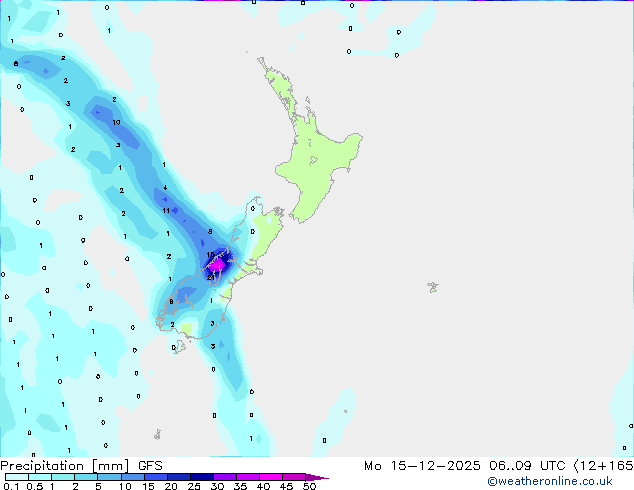
Task: Click the legend swatch between 5 and 10
Action: tap(110, 477)
